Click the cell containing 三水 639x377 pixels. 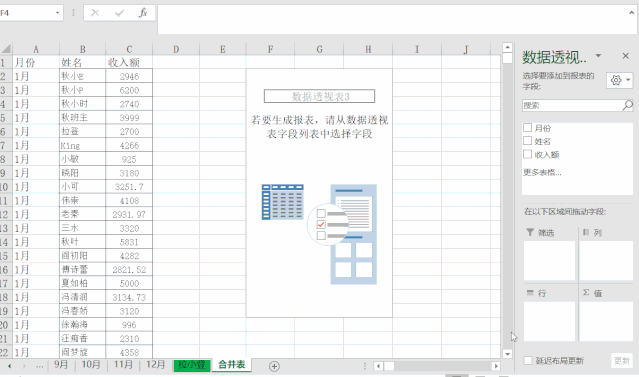pos(83,228)
